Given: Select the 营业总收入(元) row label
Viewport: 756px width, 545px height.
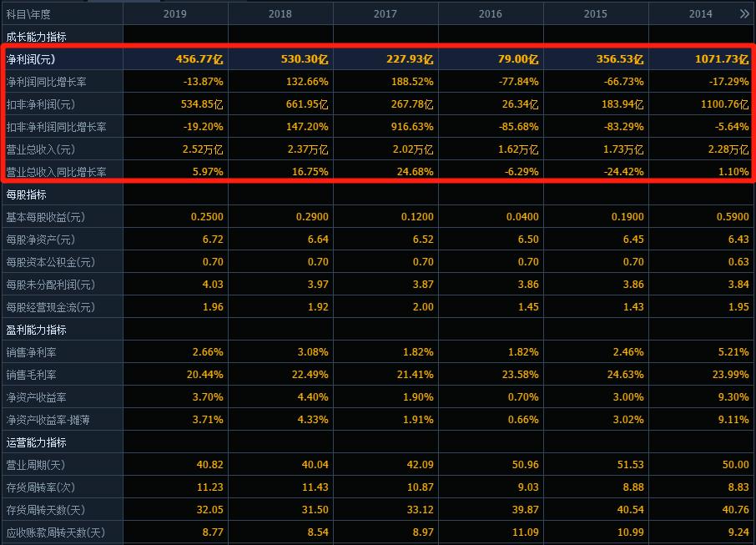Looking at the screenshot, I should (x=41, y=149).
